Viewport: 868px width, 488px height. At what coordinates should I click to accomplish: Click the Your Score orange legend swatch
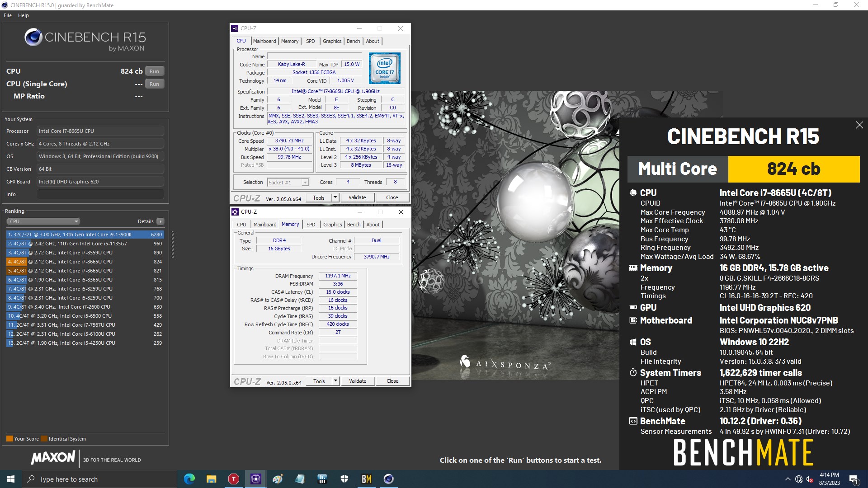tap(9, 439)
